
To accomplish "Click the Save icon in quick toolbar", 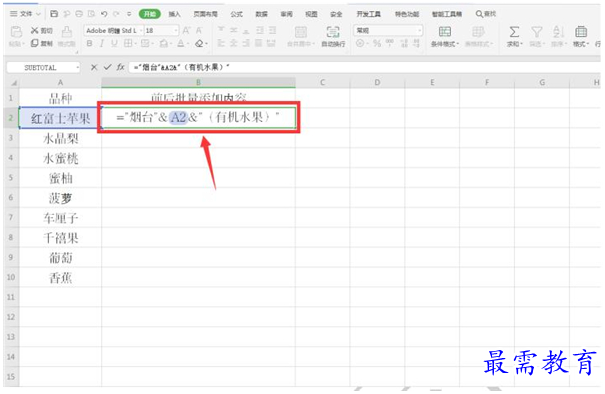I will (54, 14).
